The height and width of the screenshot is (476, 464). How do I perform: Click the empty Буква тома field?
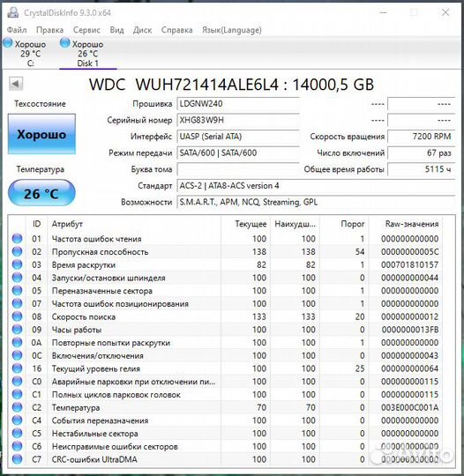[238, 169]
